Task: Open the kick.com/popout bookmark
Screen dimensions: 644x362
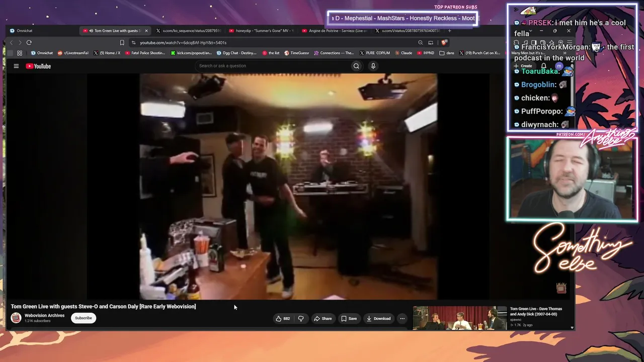Action: pos(191,53)
